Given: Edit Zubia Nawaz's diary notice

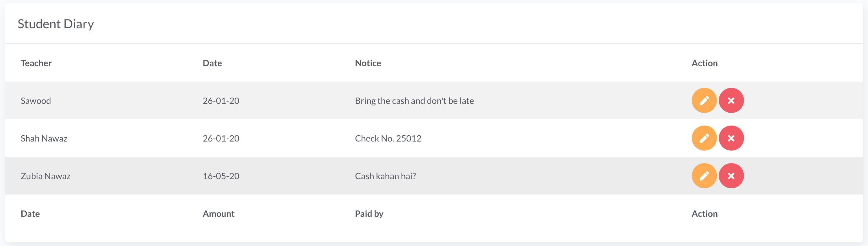Looking at the screenshot, I should (704, 176).
